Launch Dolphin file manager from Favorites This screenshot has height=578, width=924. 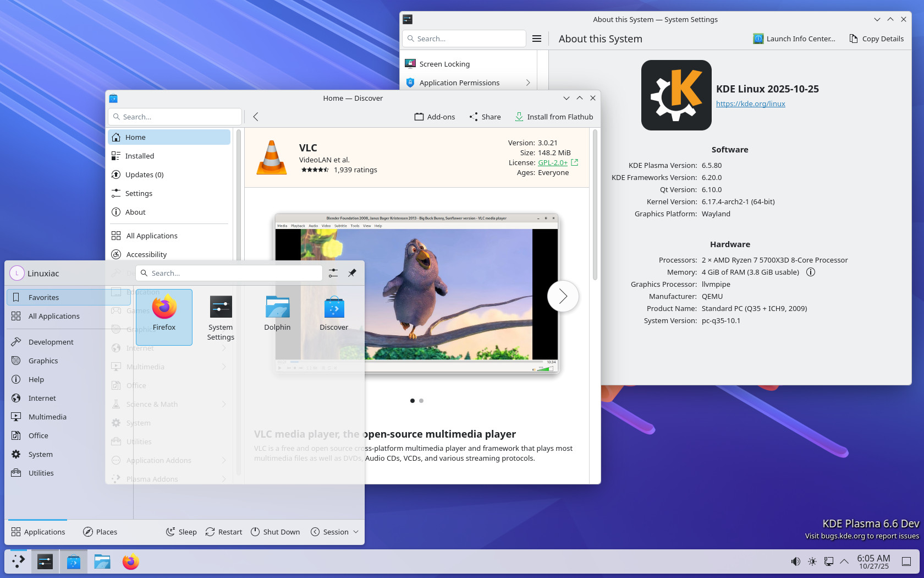click(x=277, y=314)
